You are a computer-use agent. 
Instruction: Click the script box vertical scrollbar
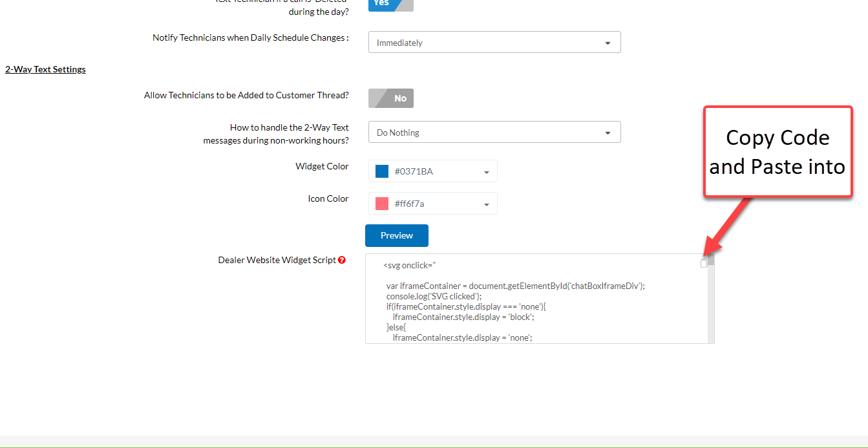711,304
